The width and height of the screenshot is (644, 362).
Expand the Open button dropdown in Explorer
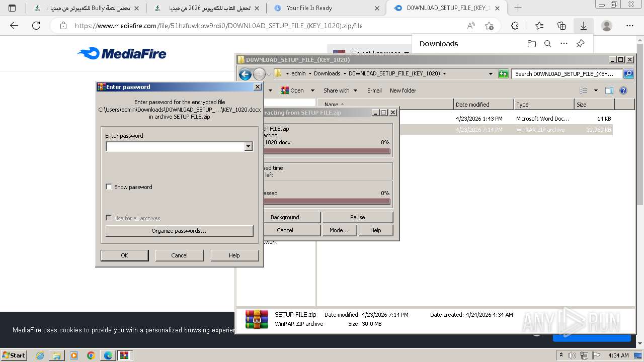pos(312,90)
